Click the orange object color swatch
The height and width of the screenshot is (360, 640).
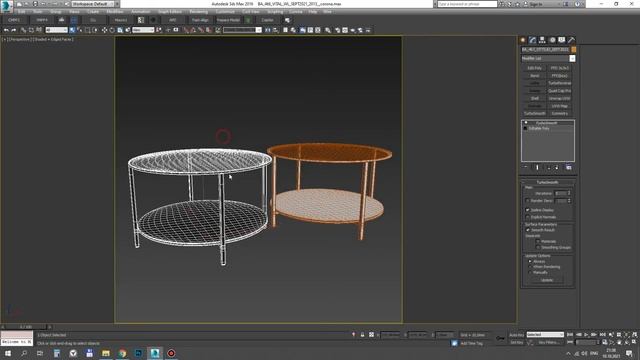click(573, 50)
